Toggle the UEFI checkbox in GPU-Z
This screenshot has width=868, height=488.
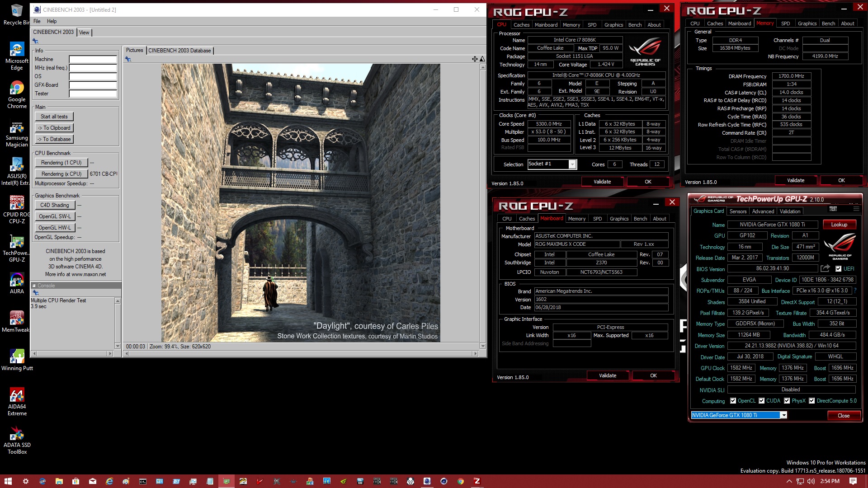(838, 269)
